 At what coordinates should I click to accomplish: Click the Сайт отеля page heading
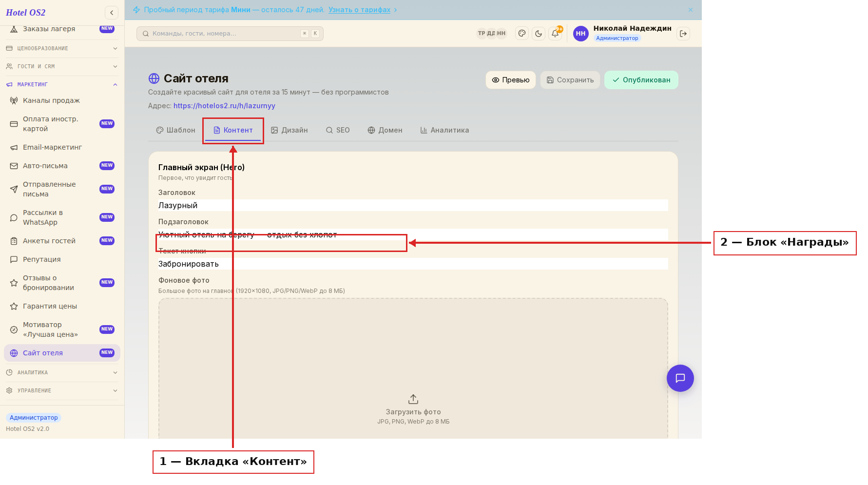tap(196, 78)
